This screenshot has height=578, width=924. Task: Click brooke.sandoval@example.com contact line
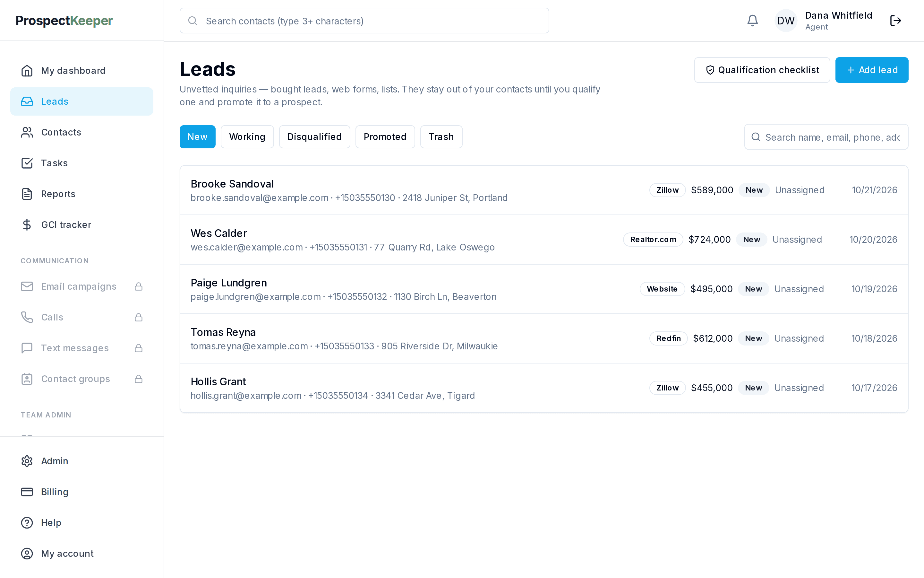349,198
